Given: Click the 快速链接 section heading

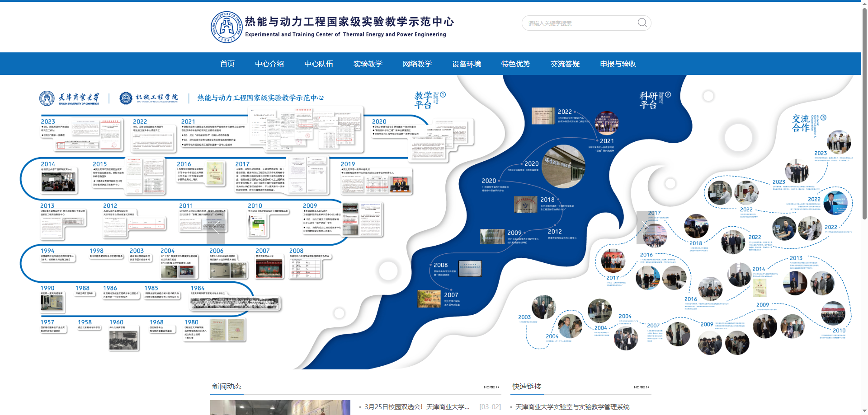Looking at the screenshot, I should coord(527,386).
